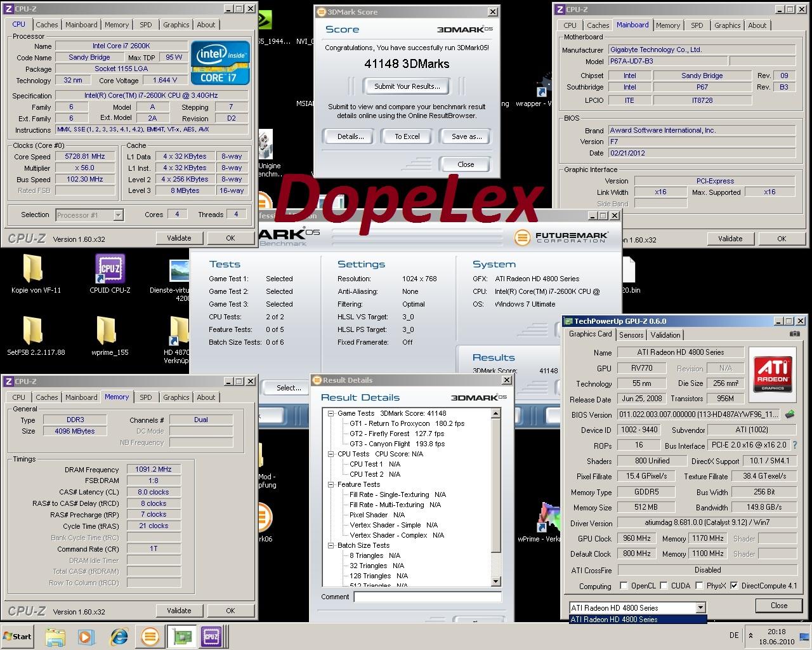The height and width of the screenshot is (650, 812).
Task: Open About tab in CPU-Z Memory window
Action: [x=206, y=397]
